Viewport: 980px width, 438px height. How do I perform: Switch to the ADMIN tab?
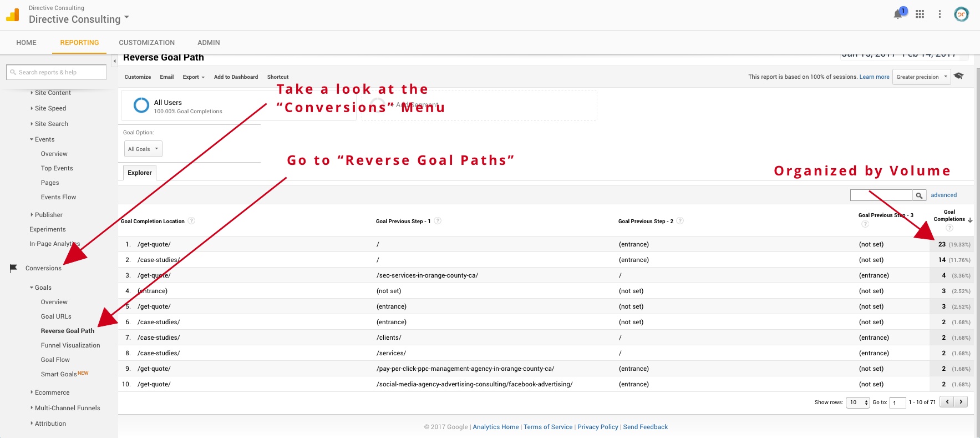pyautogui.click(x=209, y=43)
